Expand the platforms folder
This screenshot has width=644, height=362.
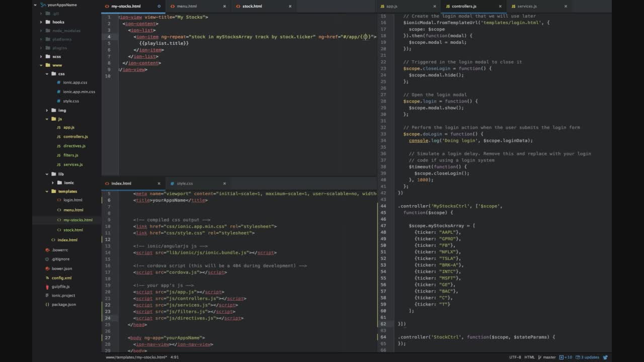[41, 39]
